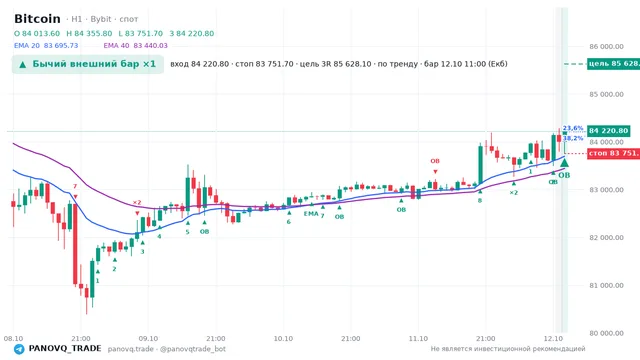Click the current price tag 84 220.80

pos(609,131)
